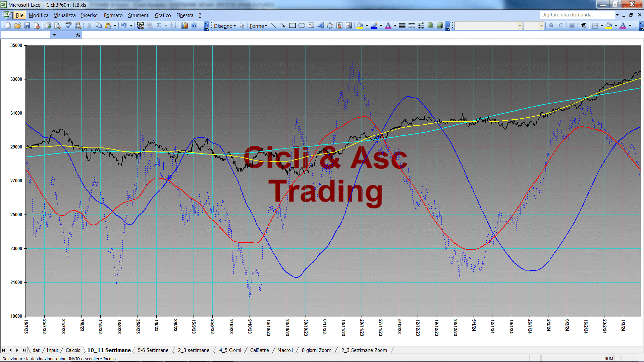Screen dimensions: 644x362
Task: Click the Paste clipboard icon
Action: pyautogui.click(x=108, y=25)
